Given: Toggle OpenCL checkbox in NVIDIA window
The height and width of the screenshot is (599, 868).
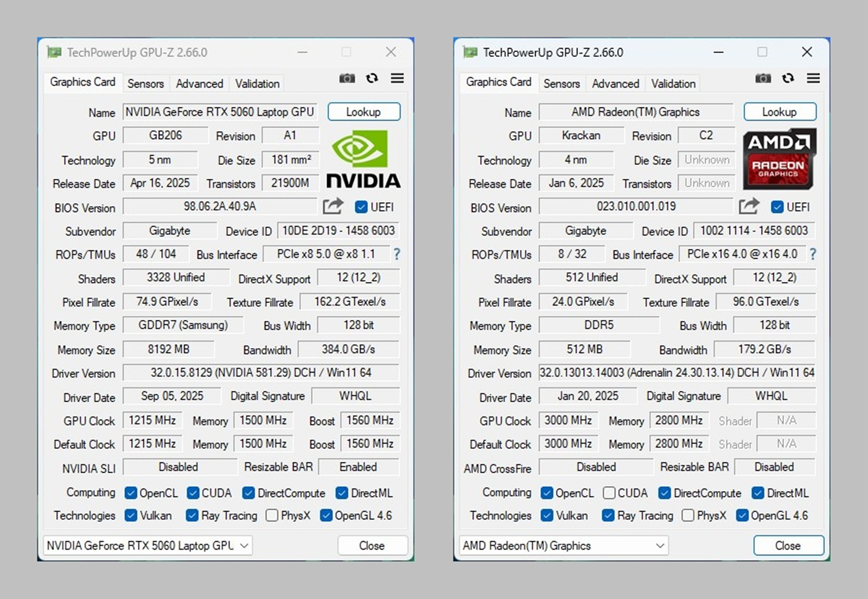Looking at the screenshot, I should click(x=131, y=493).
